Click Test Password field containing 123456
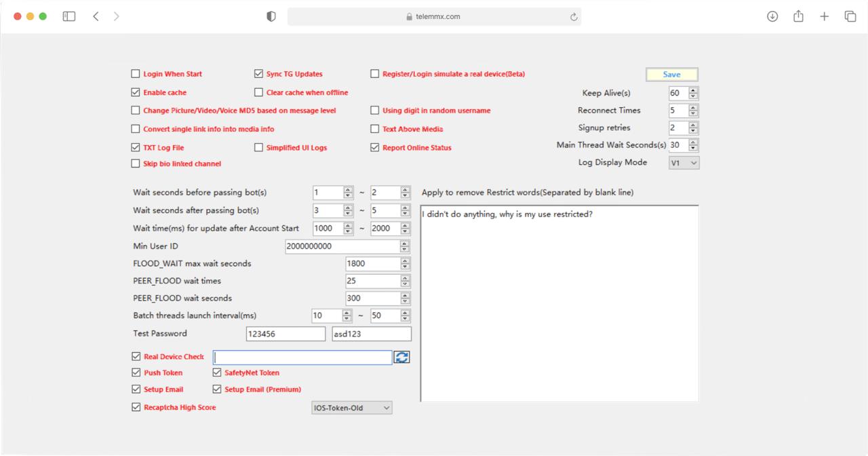The image size is (868, 456). click(285, 334)
